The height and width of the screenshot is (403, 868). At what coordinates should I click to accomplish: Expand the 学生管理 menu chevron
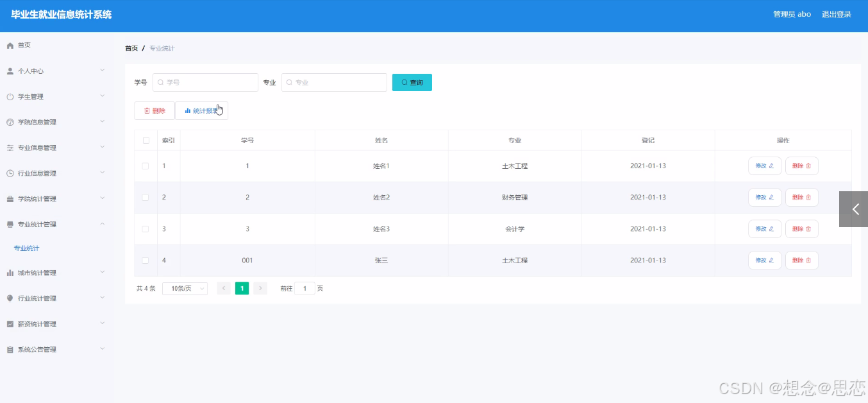pyautogui.click(x=103, y=96)
